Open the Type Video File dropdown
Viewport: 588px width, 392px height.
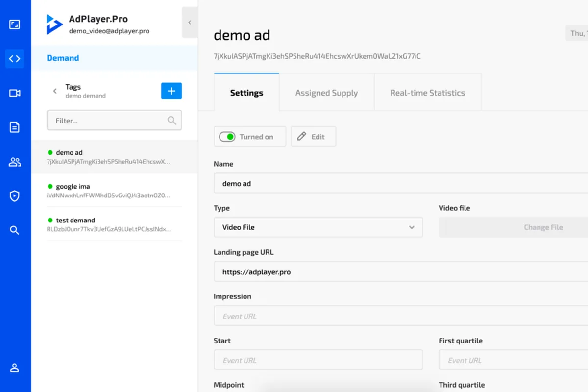[x=318, y=227]
